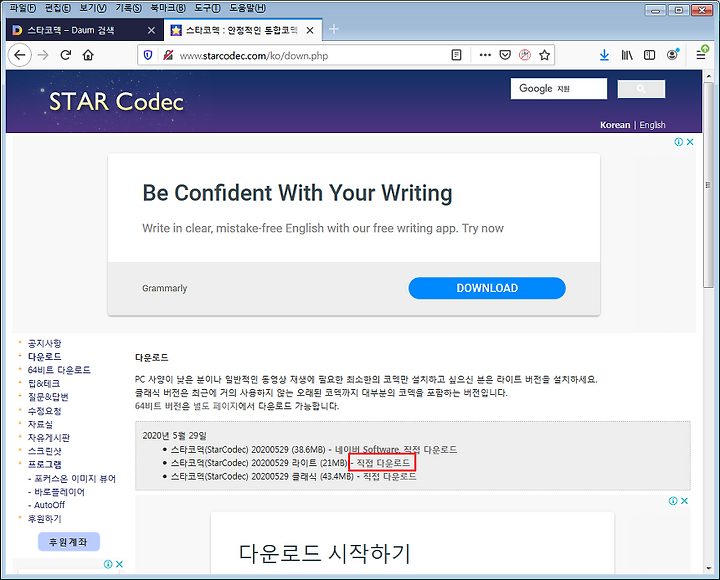Open the Firefox hamburger menu

(701, 55)
